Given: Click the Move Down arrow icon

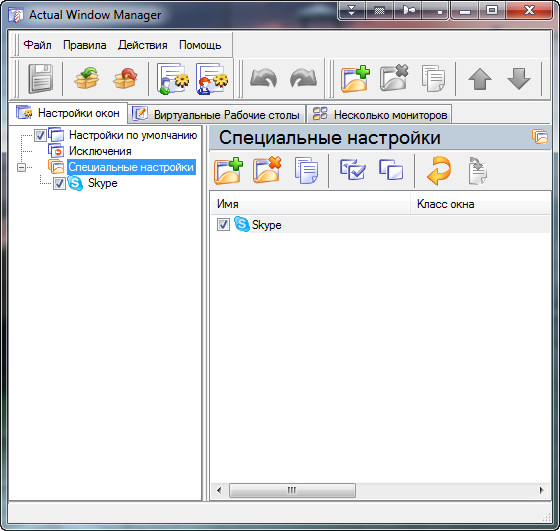Looking at the screenshot, I should point(519,79).
